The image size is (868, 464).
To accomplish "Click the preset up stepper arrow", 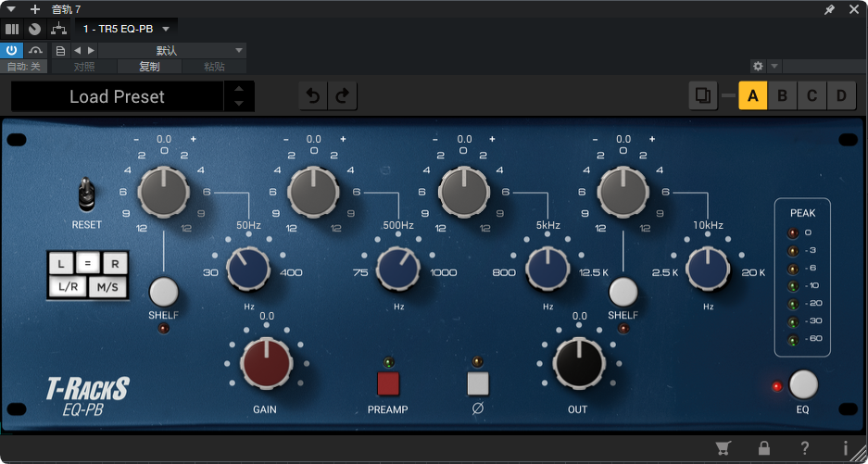I will (x=239, y=89).
